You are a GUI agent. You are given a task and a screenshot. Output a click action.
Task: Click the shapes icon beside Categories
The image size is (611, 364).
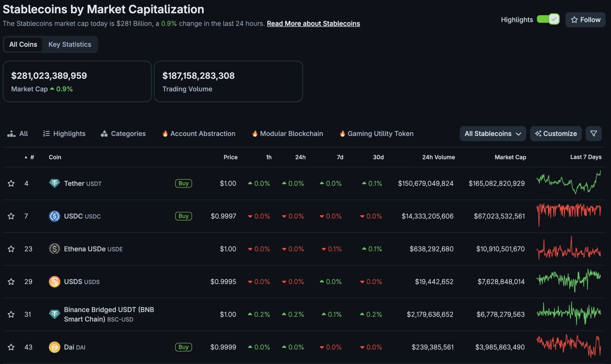104,134
